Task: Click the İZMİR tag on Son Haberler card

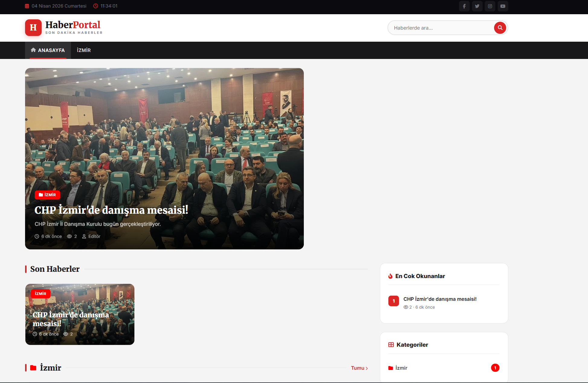Action: click(40, 294)
